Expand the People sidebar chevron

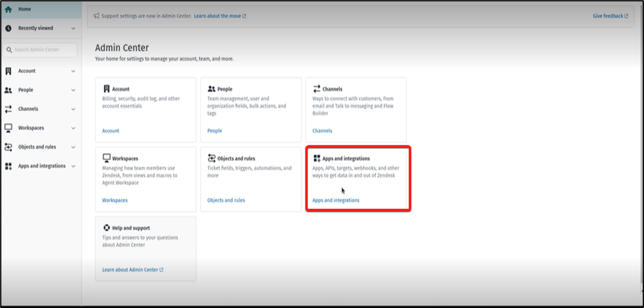pyautogui.click(x=73, y=90)
